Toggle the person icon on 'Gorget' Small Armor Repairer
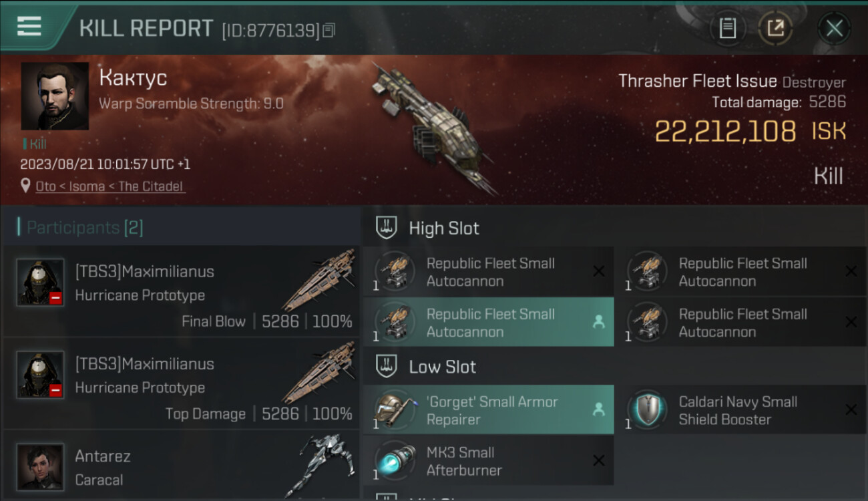 pos(598,410)
